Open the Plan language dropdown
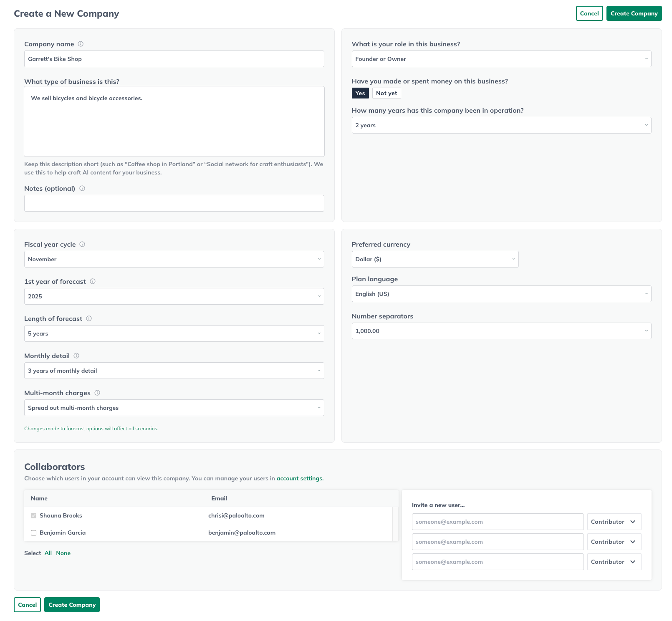The width and height of the screenshot is (672, 621). pyautogui.click(x=501, y=294)
